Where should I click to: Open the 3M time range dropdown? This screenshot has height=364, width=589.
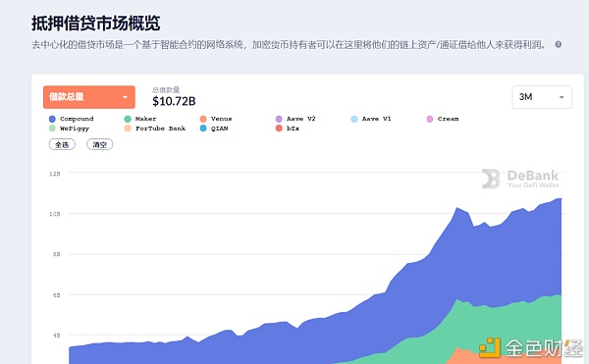click(x=542, y=97)
